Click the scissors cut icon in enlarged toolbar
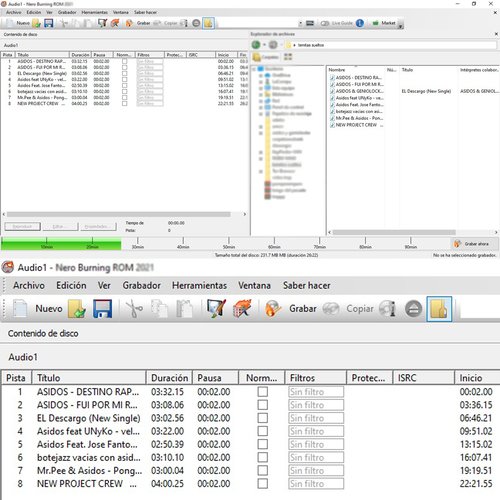The image size is (500, 500). (x=134, y=309)
